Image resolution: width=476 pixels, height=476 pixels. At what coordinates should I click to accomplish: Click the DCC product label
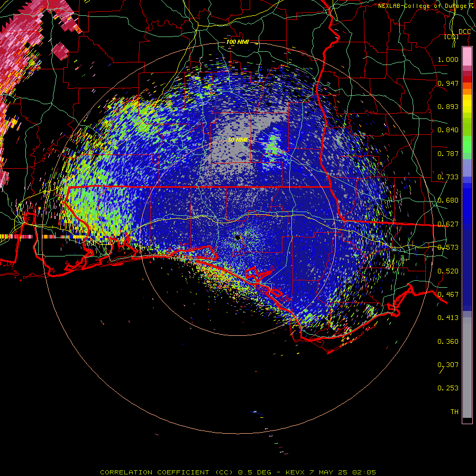click(x=464, y=32)
